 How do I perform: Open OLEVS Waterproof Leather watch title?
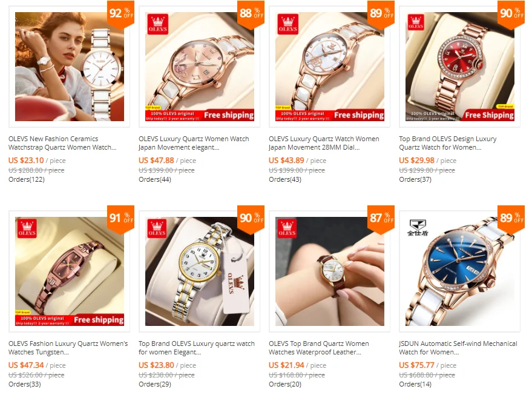tap(318, 348)
